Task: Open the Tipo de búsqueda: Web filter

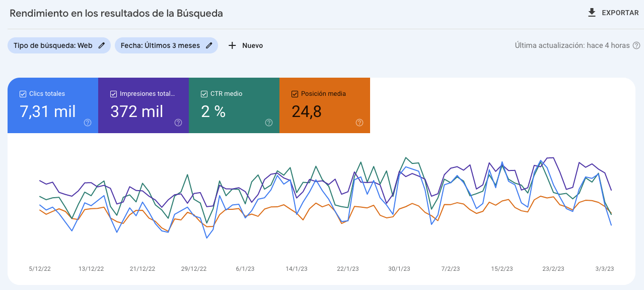Action: click(x=53, y=45)
